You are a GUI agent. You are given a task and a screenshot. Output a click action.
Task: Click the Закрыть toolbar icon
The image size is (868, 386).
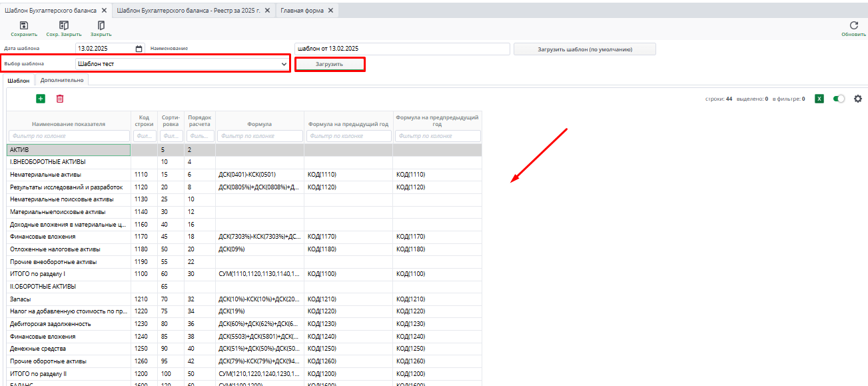coord(101,25)
